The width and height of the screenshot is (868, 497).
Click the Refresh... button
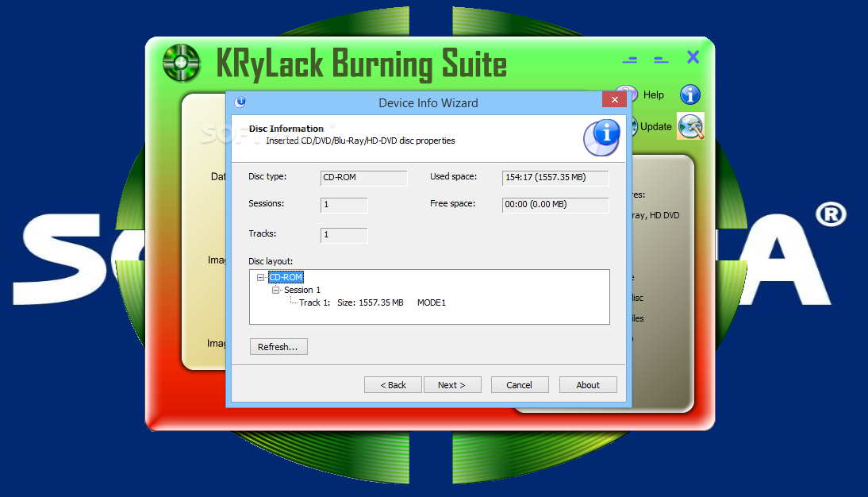pos(278,347)
